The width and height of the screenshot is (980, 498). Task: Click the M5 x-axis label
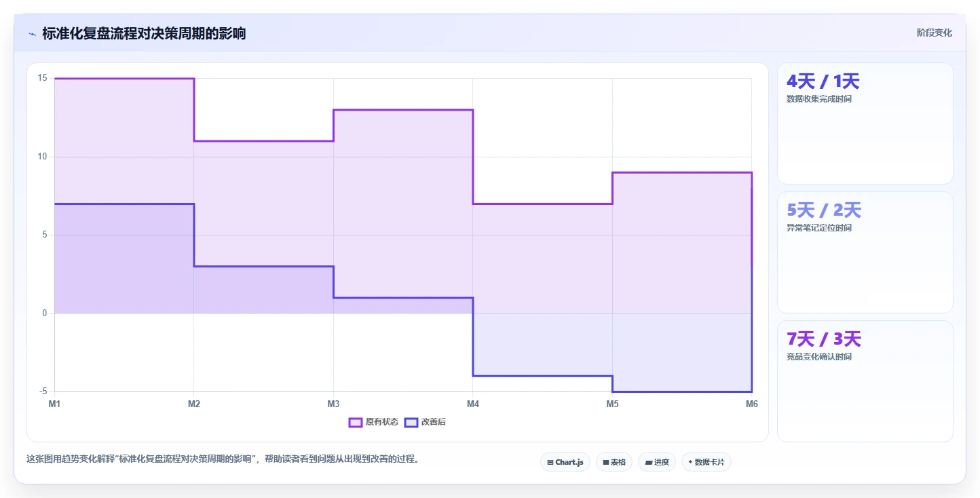coord(612,404)
